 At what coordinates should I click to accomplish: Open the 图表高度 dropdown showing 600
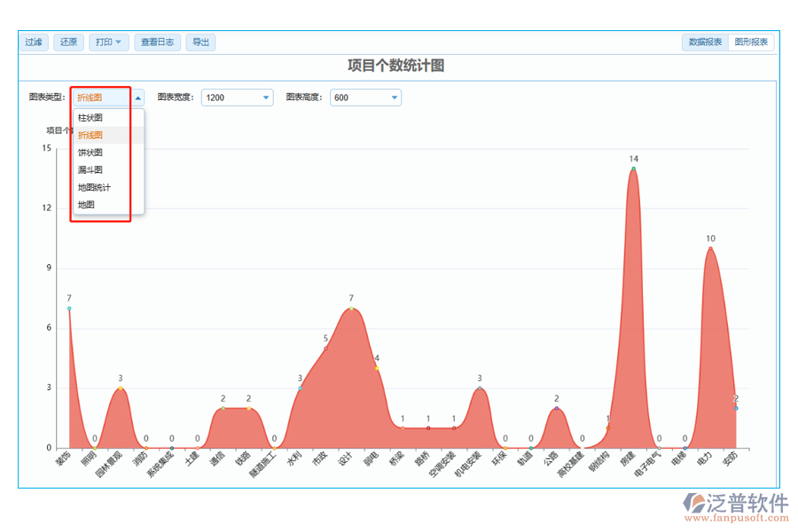coord(365,98)
